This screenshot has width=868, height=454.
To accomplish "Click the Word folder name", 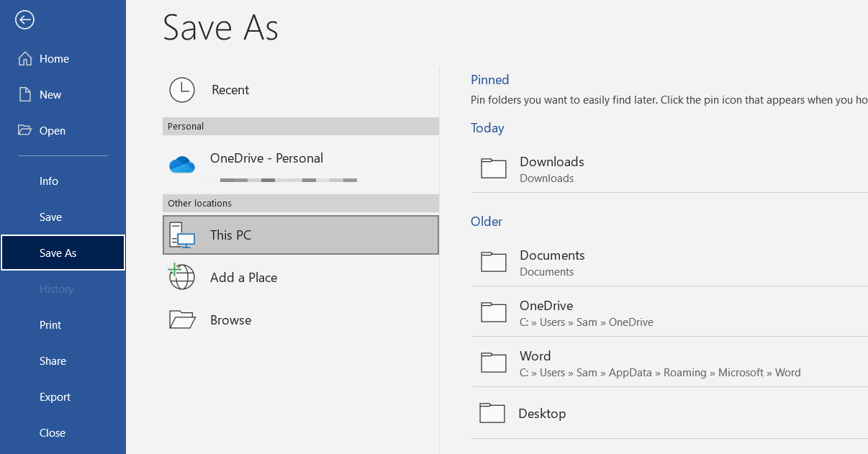I will coord(535,356).
